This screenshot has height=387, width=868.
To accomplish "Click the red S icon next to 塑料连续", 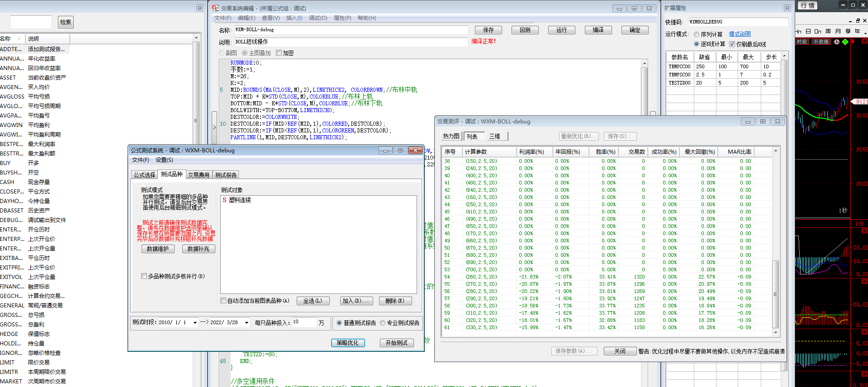I will pyautogui.click(x=224, y=200).
